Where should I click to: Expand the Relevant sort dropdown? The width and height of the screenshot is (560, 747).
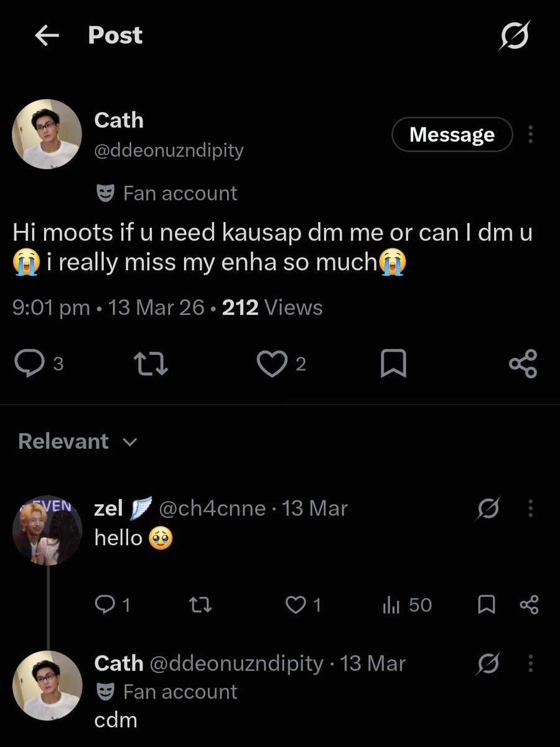[x=77, y=441]
